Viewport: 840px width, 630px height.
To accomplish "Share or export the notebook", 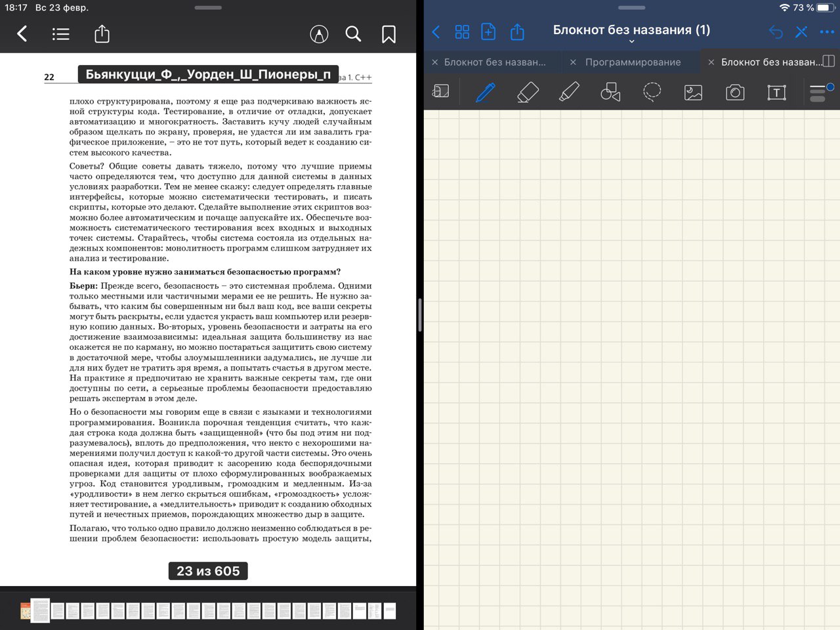I will 517,31.
